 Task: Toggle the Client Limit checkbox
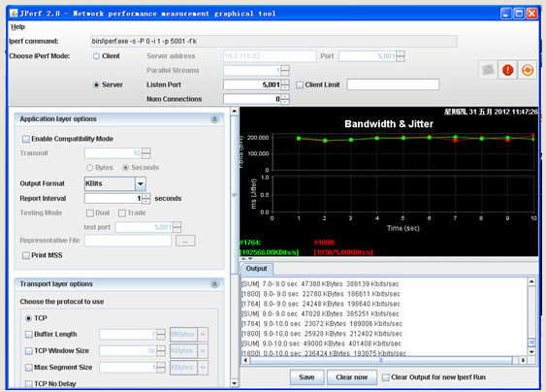[x=300, y=84]
